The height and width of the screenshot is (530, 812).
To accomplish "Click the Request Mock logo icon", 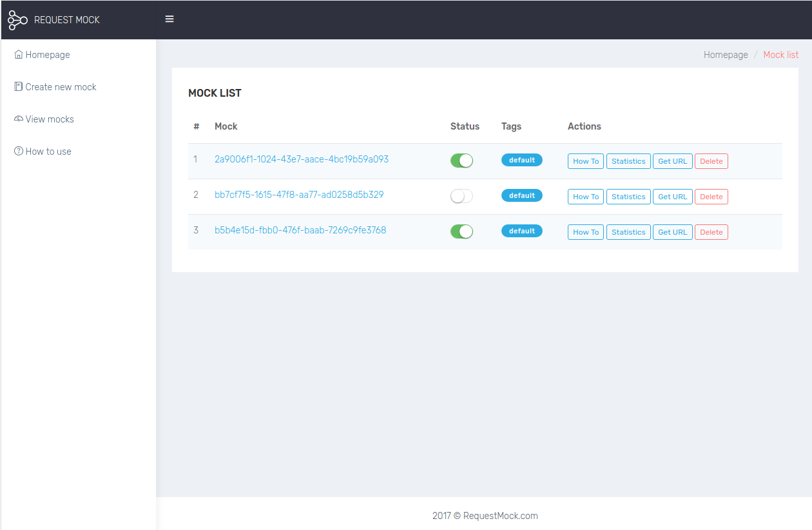I will click(17, 20).
